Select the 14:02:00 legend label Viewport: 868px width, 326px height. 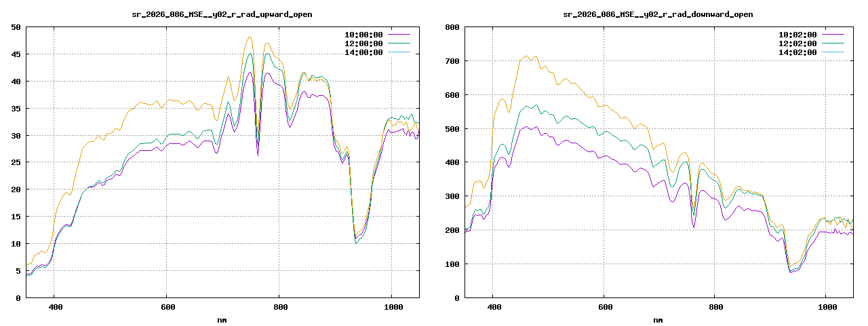point(797,52)
